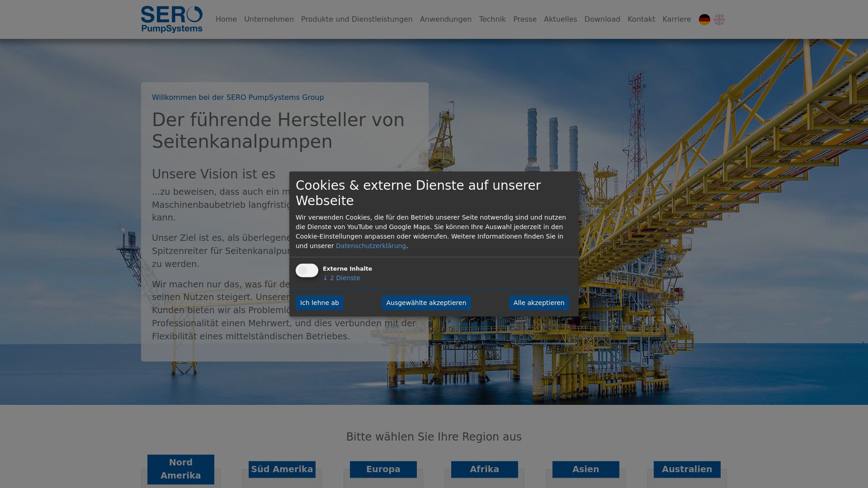Image resolution: width=868 pixels, height=488 pixels.
Task: Open the Home menu item
Action: click(226, 19)
